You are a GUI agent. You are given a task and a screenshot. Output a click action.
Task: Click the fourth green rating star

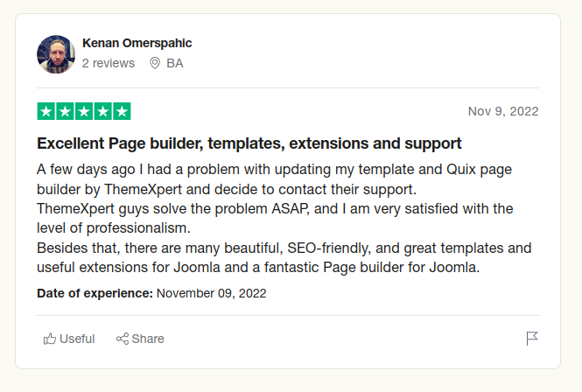[102, 111]
